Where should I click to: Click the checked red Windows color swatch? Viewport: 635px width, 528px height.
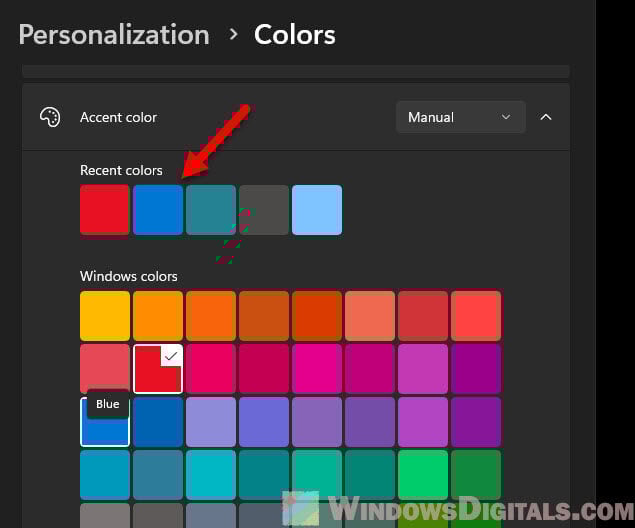click(x=158, y=369)
